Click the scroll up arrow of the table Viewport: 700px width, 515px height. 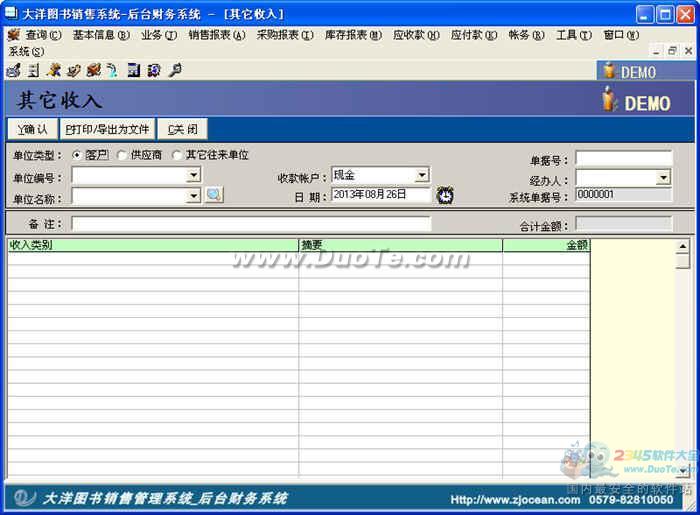[683, 245]
